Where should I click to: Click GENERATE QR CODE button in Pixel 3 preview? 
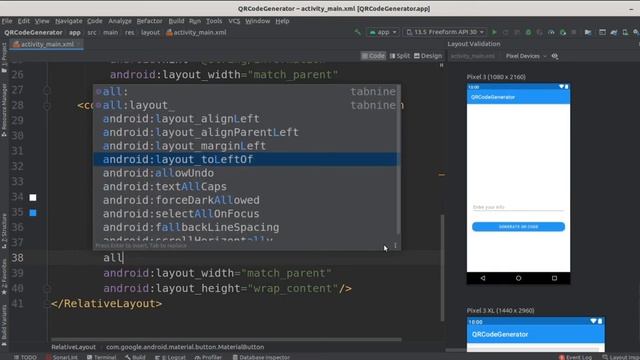click(518, 227)
